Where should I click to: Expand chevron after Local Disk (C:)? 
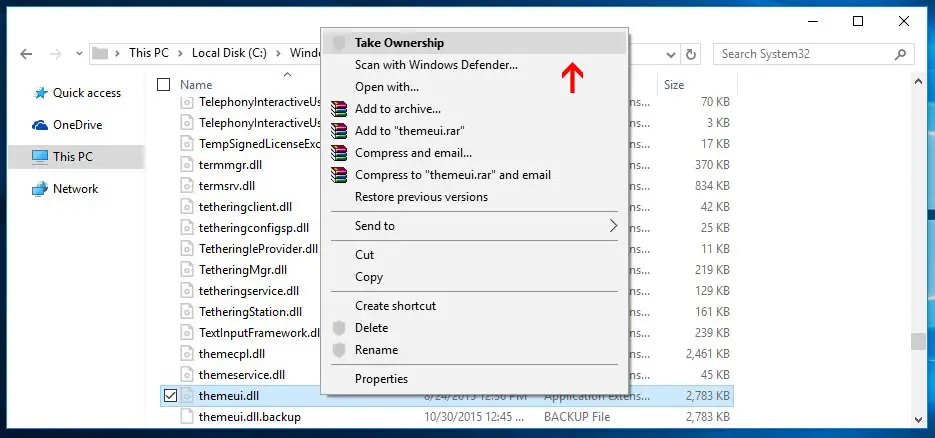coord(278,54)
